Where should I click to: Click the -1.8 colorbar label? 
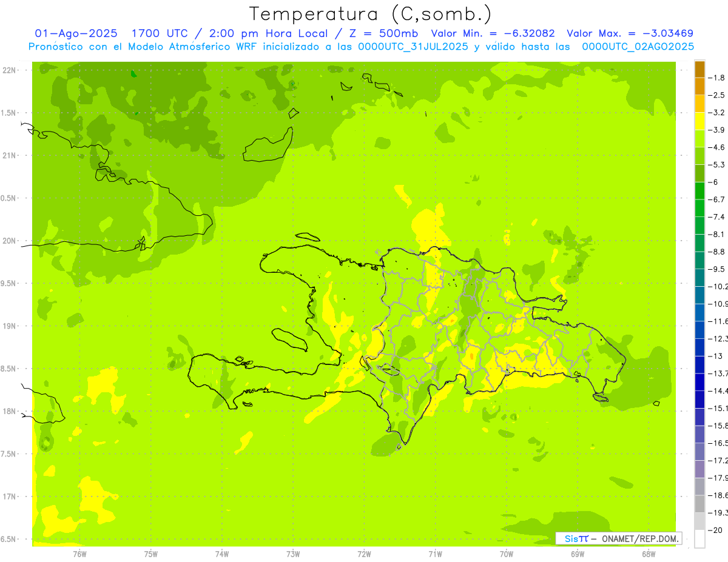[x=718, y=78]
